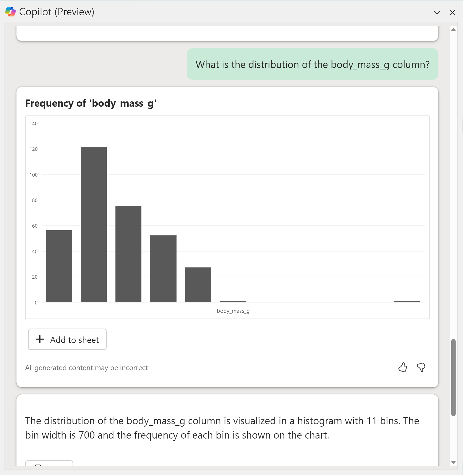The height and width of the screenshot is (476, 463).
Task: Click the scroll down arrow
Action: (453, 462)
